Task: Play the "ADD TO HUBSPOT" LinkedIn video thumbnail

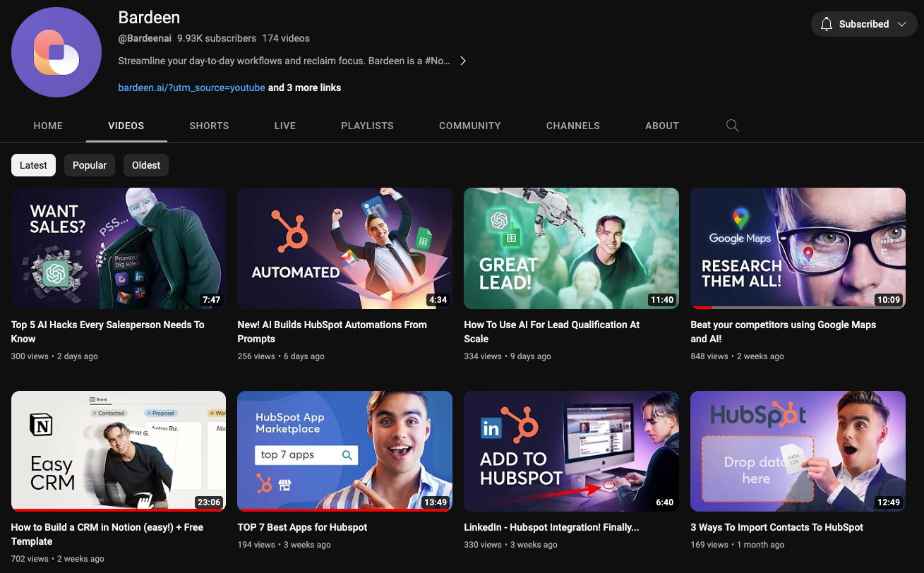Action: [x=571, y=450]
